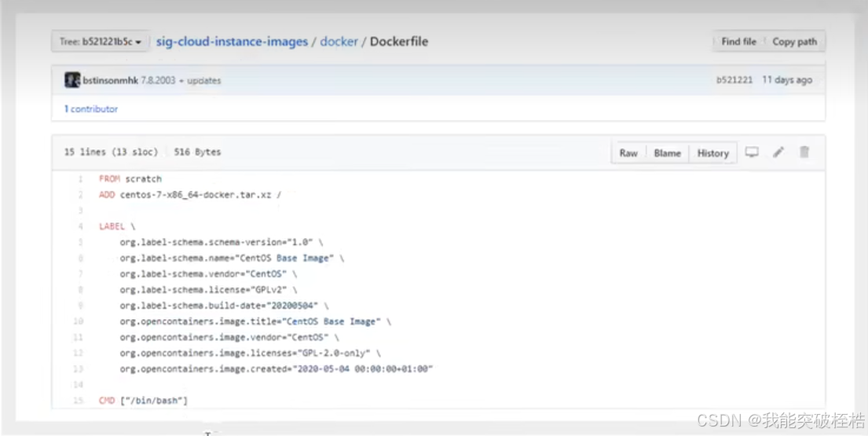Click the Raw view button
868x436 pixels.
(x=628, y=153)
